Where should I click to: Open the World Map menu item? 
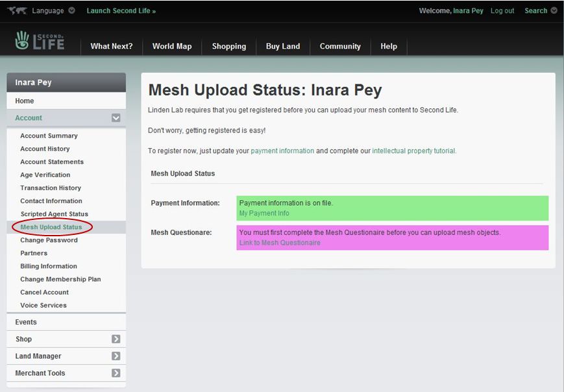pos(172,46)
